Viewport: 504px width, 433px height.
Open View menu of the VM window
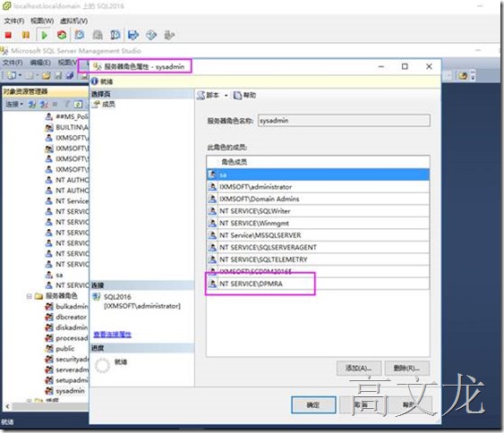[x=42, y=21]
